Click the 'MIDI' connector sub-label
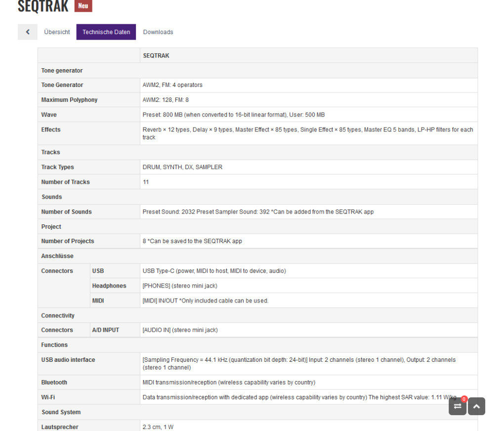The height and width of the screenshot is (431, 504). click(x=98, y=301)
